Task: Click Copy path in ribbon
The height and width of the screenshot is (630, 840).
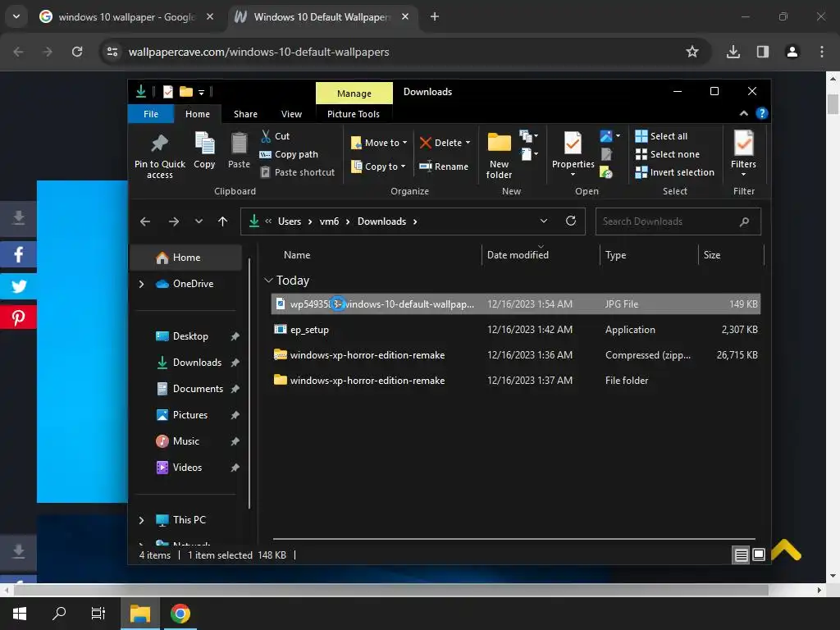Action: pyautogui.click(x=290, y=154)
